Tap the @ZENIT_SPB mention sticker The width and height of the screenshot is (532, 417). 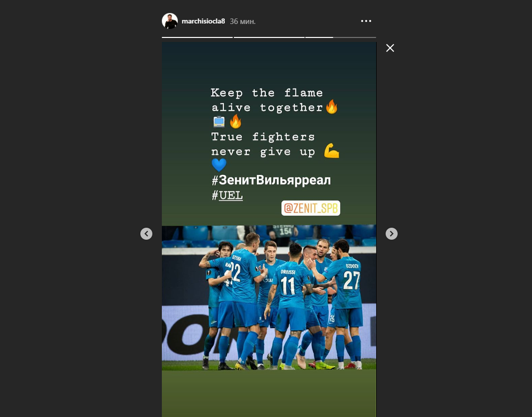311,208
